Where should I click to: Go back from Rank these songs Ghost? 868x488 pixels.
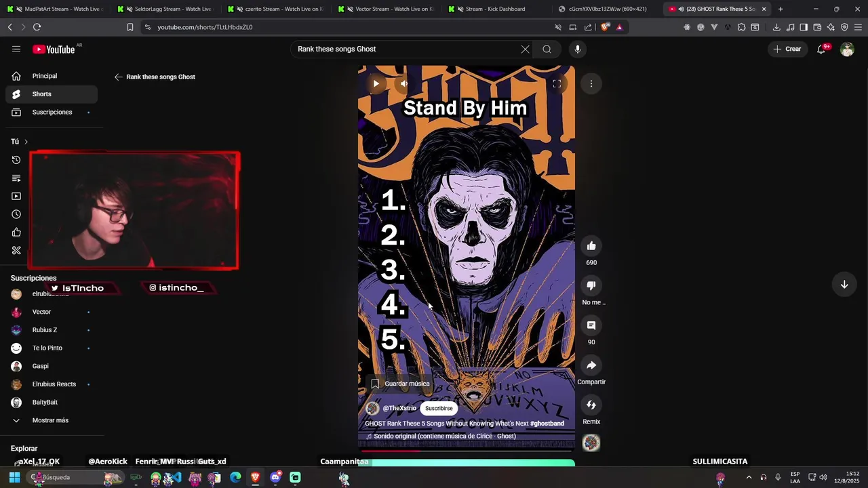pyautogui.click(x=118, y=77)
